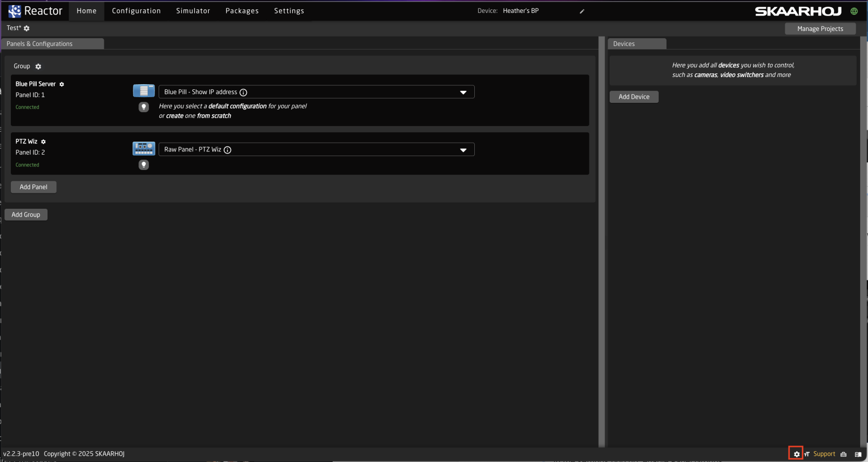Screen dimensions: 868x462
Task: Click the Add Panel button
Action: click(34, 187)
